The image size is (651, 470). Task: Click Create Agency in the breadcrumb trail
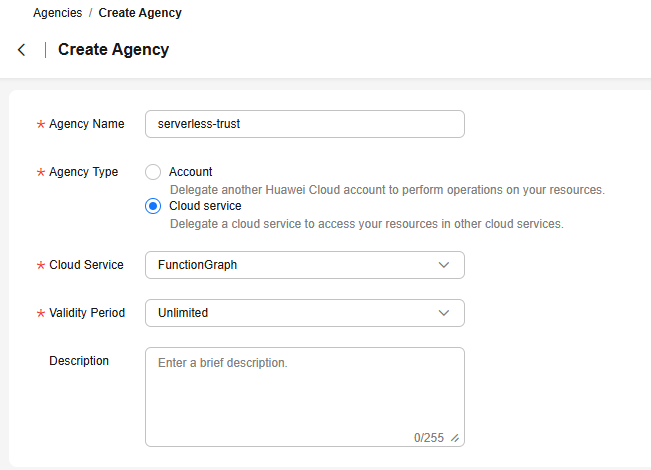pos(140,13)
